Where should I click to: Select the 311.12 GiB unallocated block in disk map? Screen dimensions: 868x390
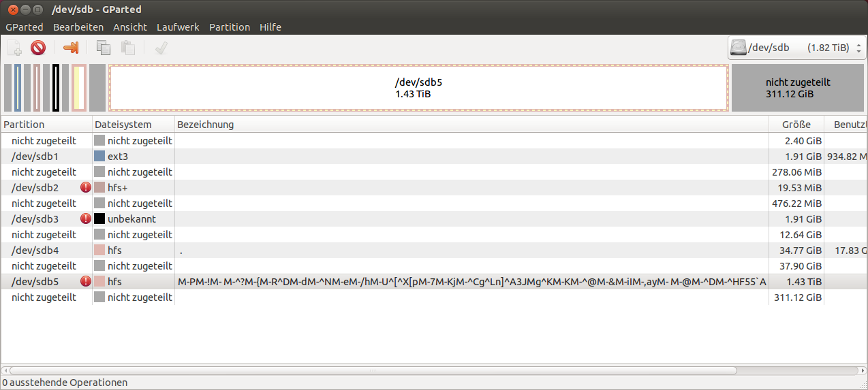tap(798, 88)
